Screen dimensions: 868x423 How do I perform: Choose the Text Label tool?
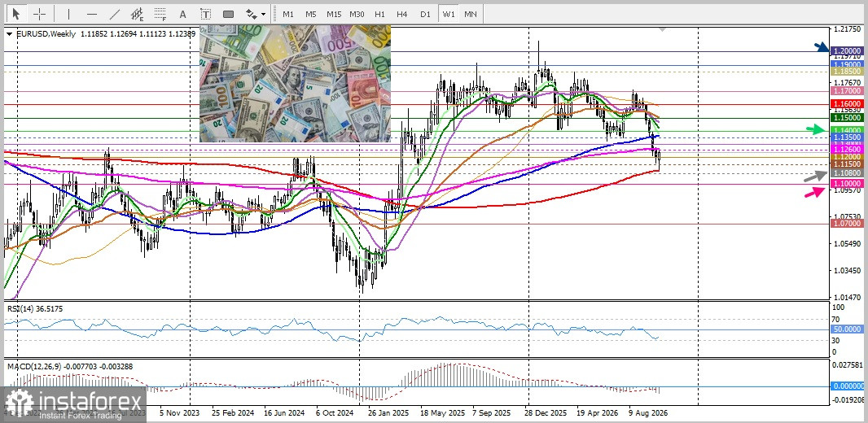(205, 14)
